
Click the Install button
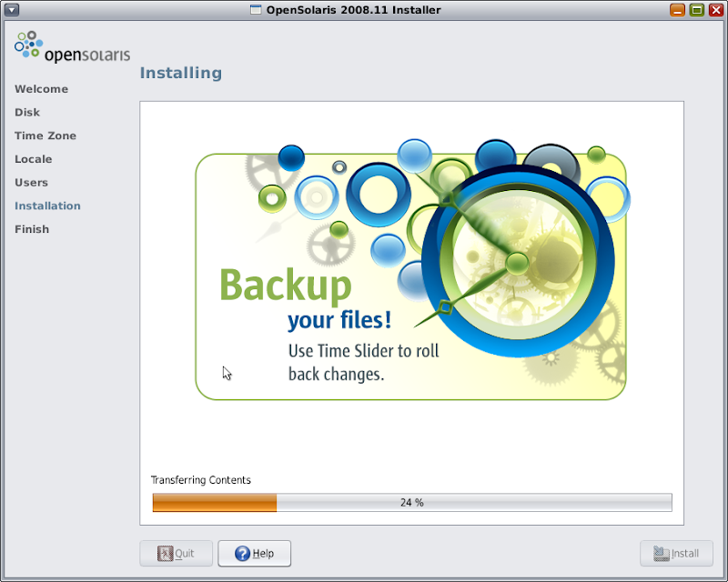point(676,553)
